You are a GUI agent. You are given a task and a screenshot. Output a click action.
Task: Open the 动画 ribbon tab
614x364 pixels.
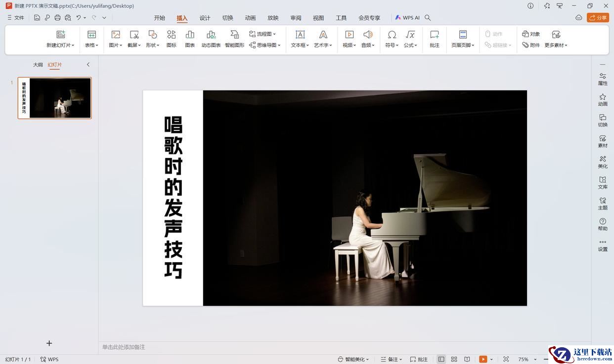(x=250, y=18)
